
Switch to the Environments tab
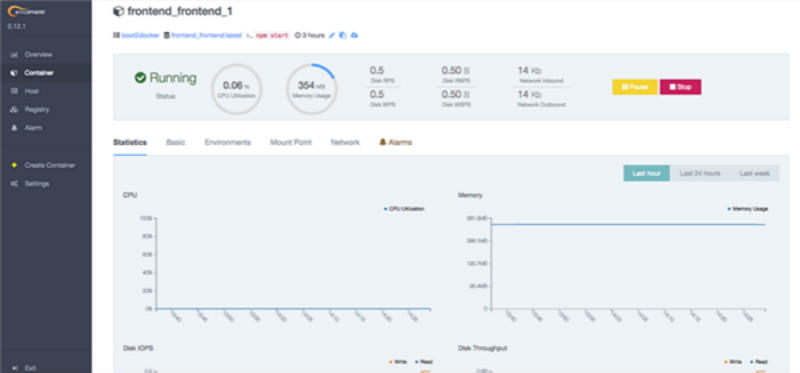coord(228,142)
